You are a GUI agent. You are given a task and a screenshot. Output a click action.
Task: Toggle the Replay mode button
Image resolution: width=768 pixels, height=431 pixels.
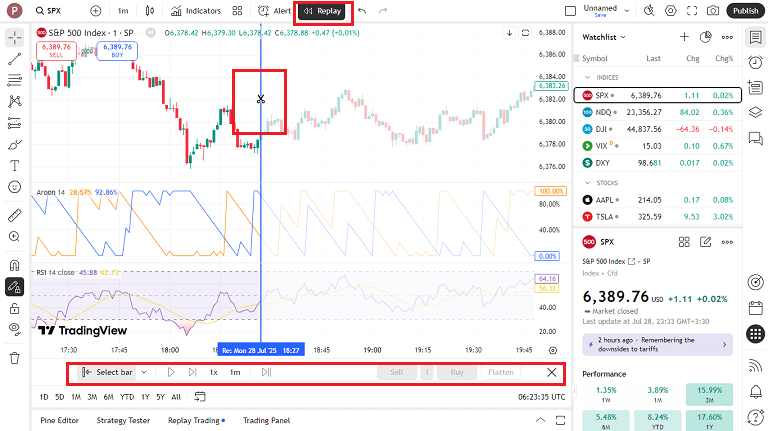323,11
